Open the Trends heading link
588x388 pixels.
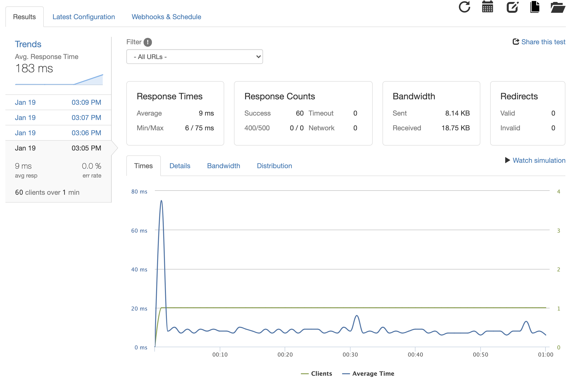point(28,44)
